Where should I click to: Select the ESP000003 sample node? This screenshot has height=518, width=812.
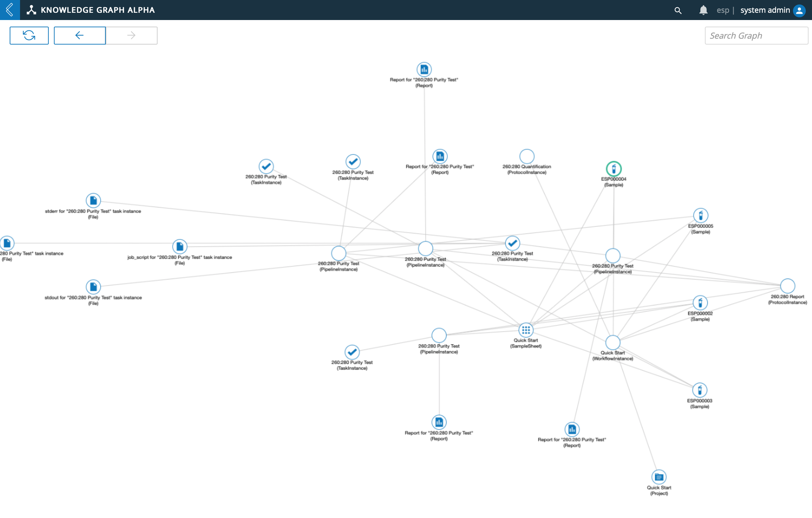[x=699, y=390]
